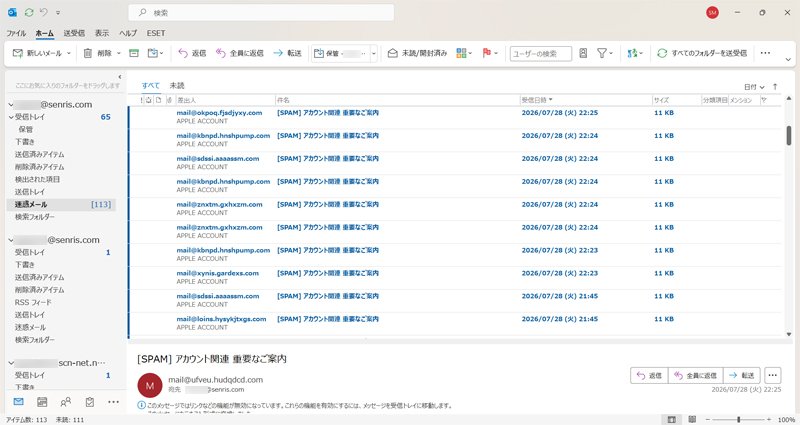
Task: Select the 迷惑メール [113] folder
Action: pos(61,205)
